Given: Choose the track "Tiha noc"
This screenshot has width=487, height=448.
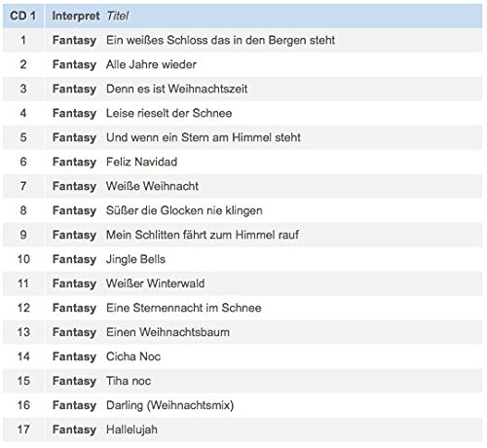Looking at the screenshot, I should [129, 381].
